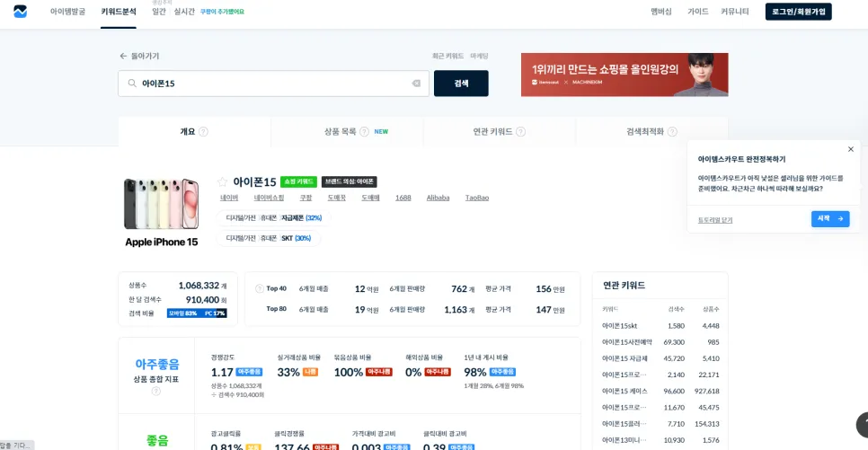868x450 pixels.
Task: Open the 도매꾹 search link
Action: [x=337, y=198]
